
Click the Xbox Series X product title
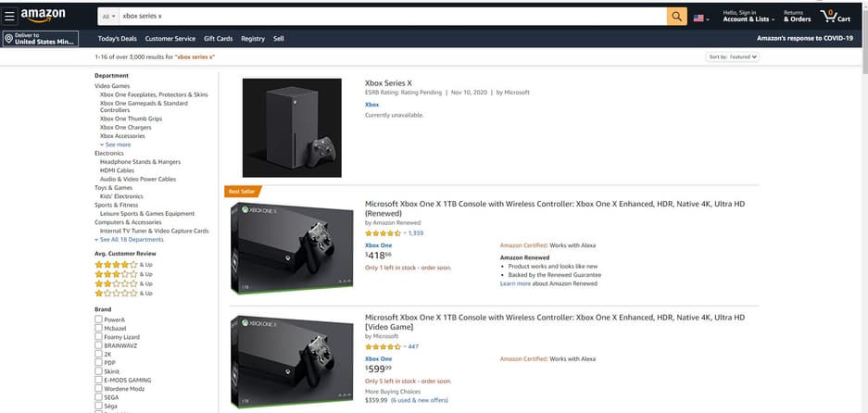click(388, 82)
